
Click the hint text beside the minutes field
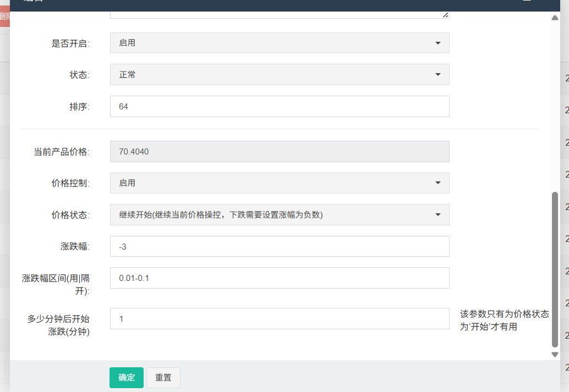click(504, 320)
